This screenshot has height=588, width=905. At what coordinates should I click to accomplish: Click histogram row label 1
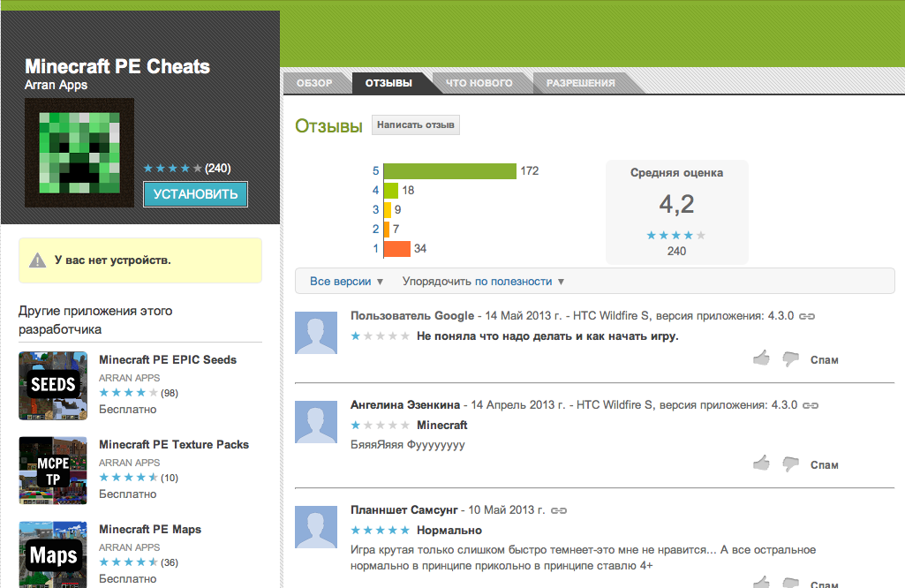pos(376,249)
